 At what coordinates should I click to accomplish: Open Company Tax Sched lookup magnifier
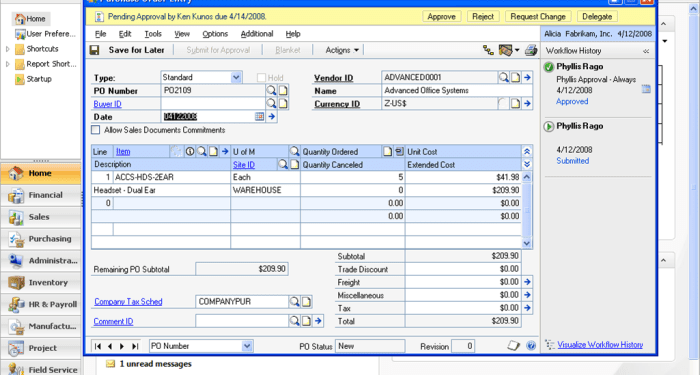(294, 302)
